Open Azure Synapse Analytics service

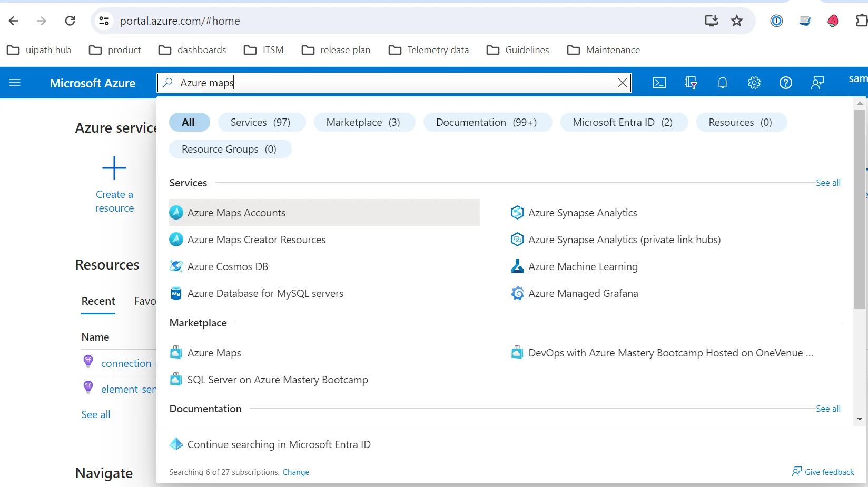[x=583, y=213]
